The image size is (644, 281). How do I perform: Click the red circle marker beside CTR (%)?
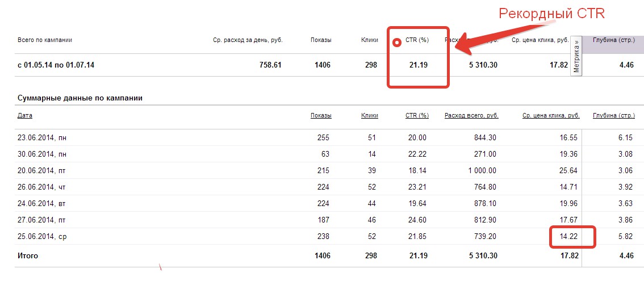pos(398,41)
